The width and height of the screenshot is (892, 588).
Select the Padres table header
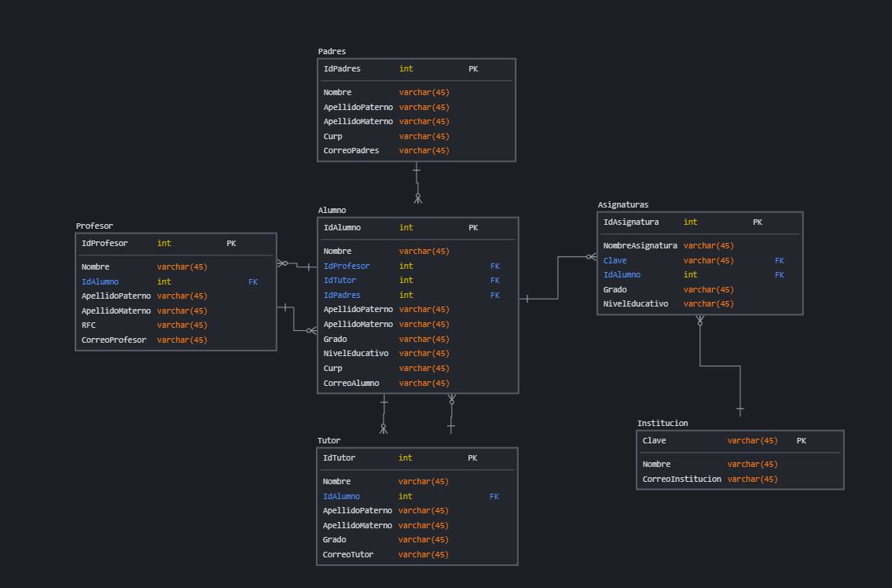[332, 51]
